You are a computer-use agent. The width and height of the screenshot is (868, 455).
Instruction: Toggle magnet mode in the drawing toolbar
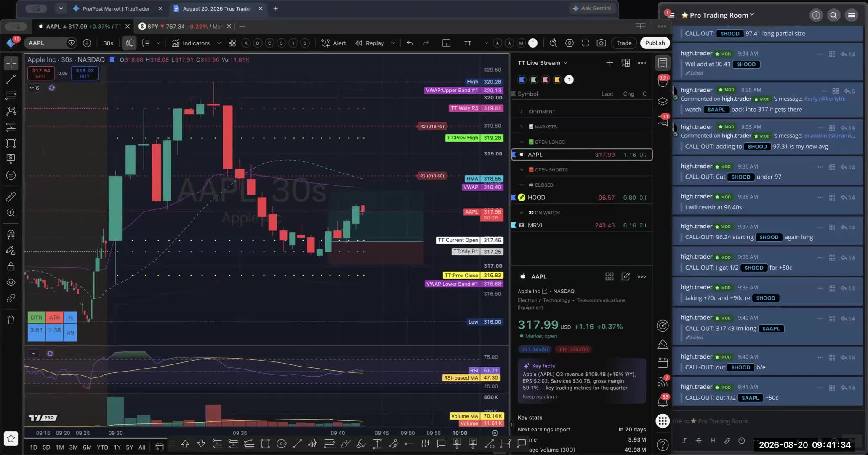tap(11, 234)
